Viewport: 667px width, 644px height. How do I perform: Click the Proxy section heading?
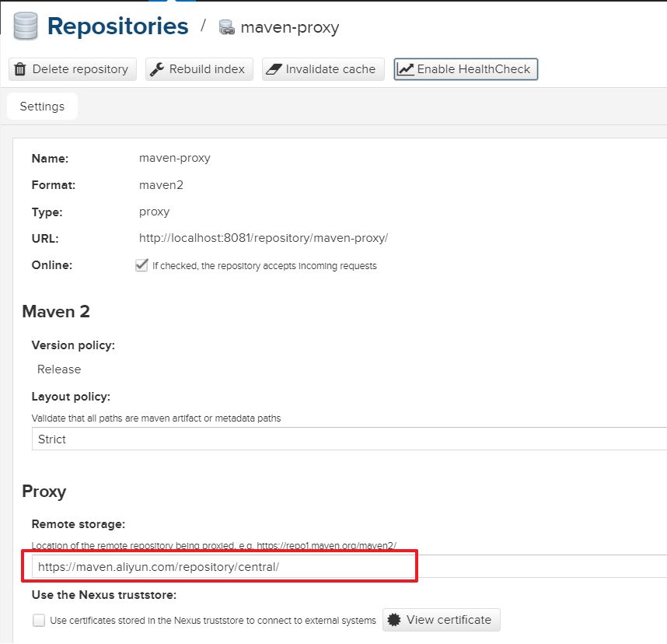point(44,492)
